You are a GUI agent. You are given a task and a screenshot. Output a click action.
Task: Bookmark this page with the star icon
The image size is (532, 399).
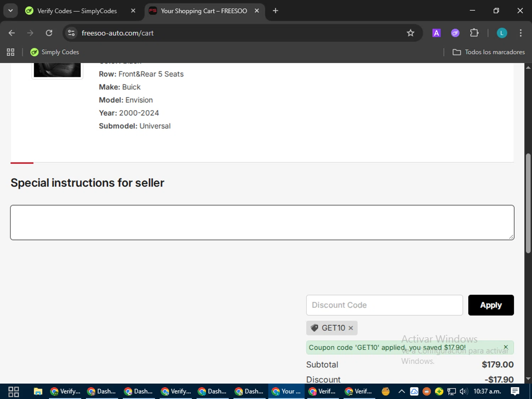(x=410, y=33)
